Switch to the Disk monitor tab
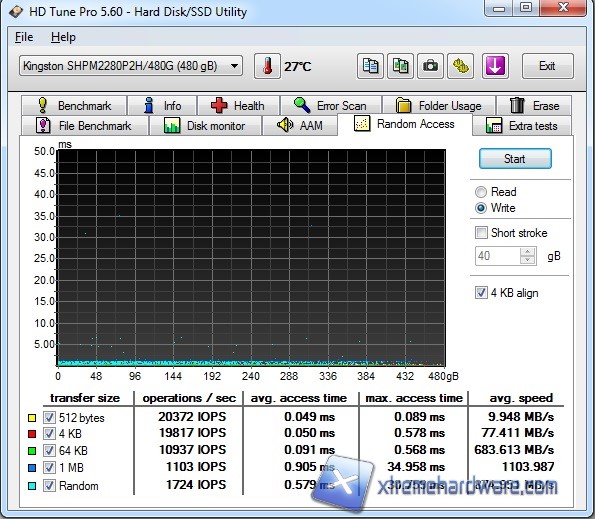 click(x=205, y=126)
